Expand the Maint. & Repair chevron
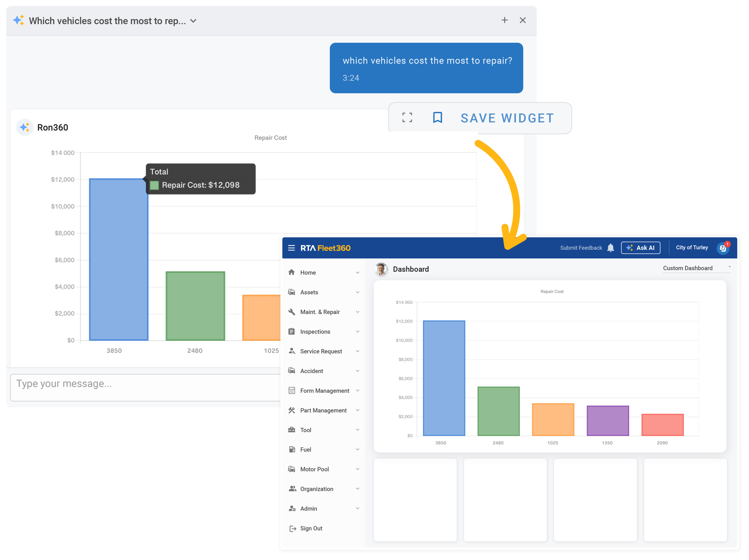The width and height of the screenshot is (749, 560). click(x=358, y=312)
